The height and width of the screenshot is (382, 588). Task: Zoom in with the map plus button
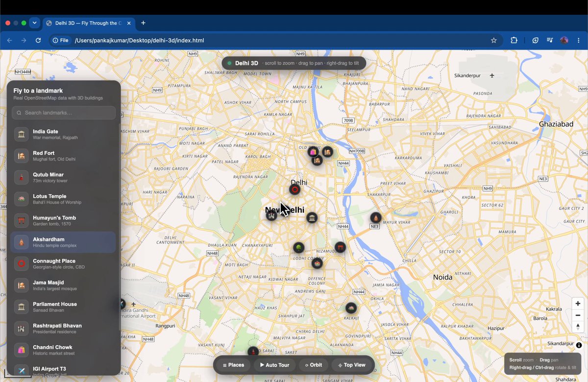578,304
